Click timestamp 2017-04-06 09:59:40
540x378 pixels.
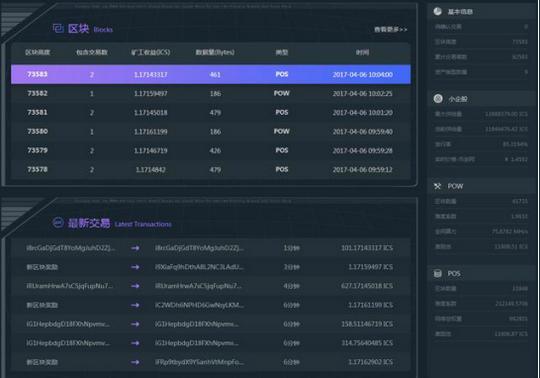[362, 132]
